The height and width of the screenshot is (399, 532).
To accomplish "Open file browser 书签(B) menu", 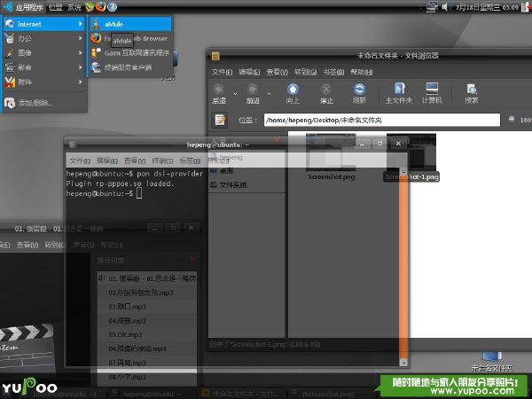I will [333, 72].
